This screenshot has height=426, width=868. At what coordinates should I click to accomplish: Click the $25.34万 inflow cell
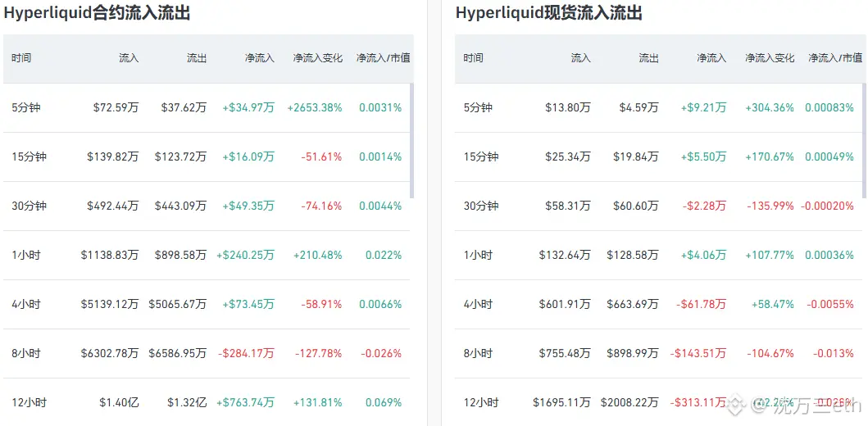pyautogui.click(x=568, y=157)
